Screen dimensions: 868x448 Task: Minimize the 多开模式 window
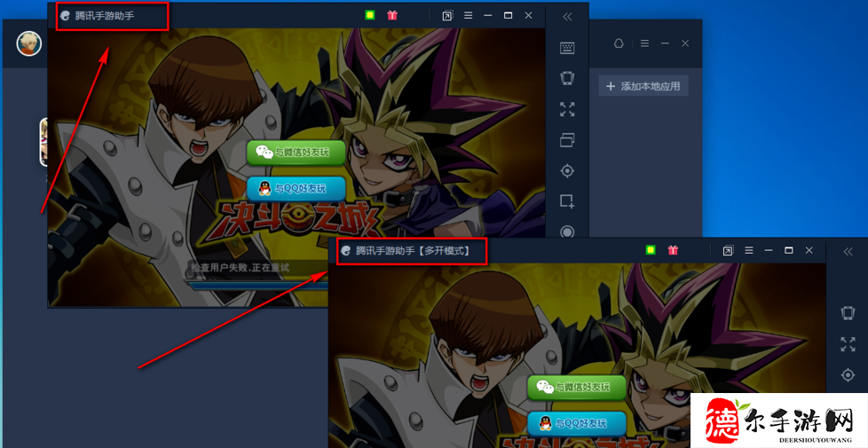pyautogui.click(x=769, y=250)
